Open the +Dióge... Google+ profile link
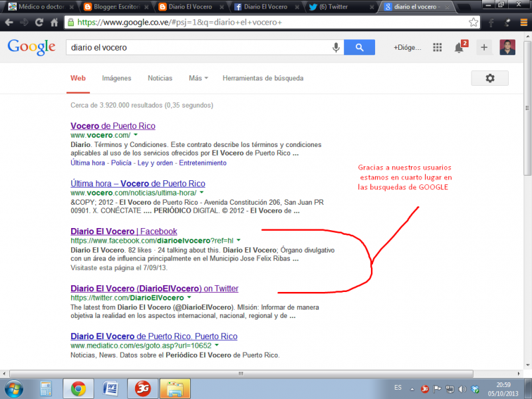The height and width of the screenshot is (399, 532). coord(407,47)
